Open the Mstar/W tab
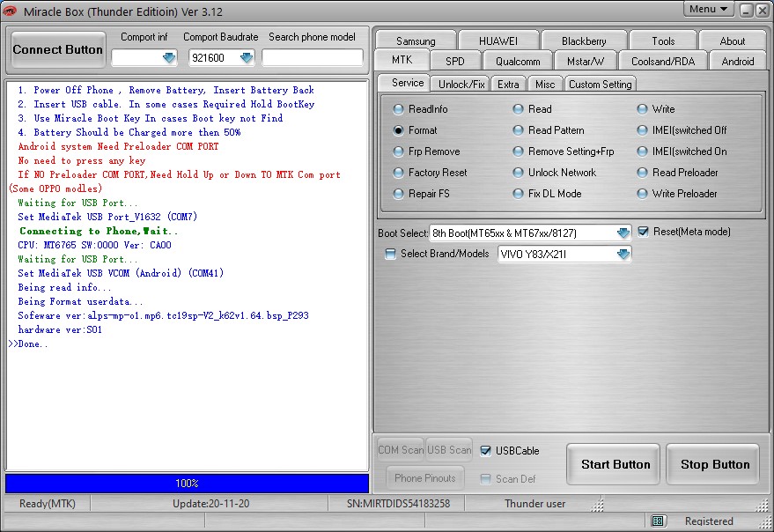The height and width of the screenshot is (532, 774). (x=585, y=62)
